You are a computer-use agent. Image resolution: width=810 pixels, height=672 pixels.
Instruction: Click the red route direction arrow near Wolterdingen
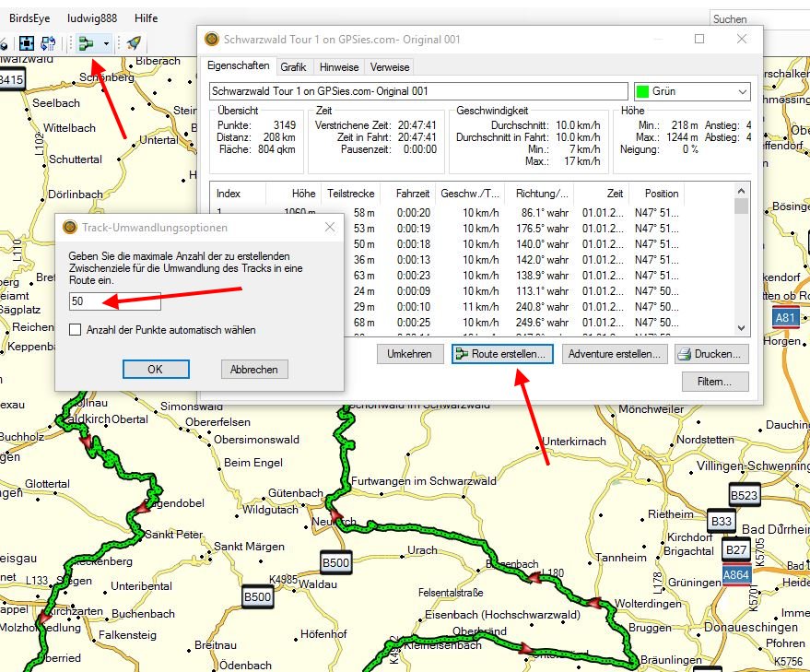tap(594, 604)
